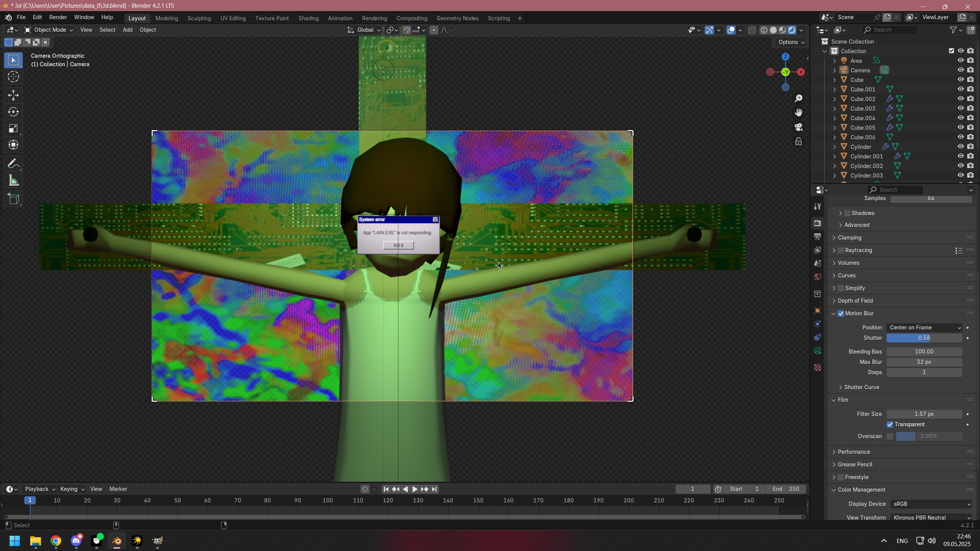Click the Add Cube tool
980x551 pixels.
click(x=13, y=199)
